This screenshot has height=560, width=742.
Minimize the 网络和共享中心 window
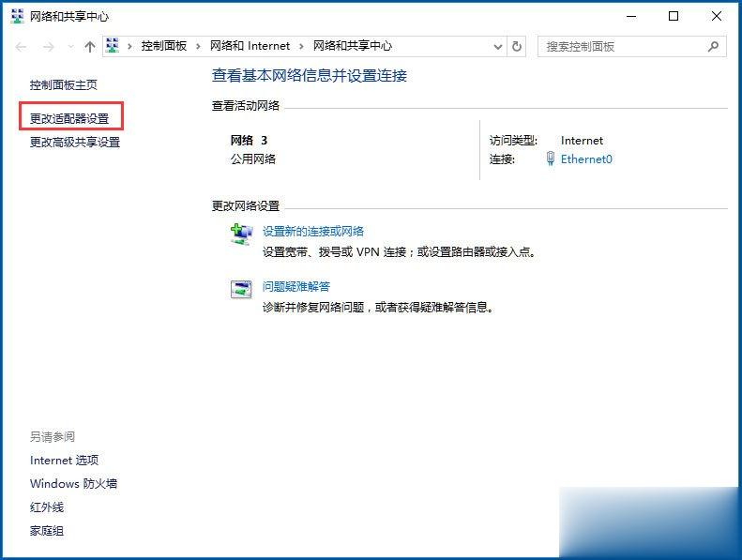(631, 16)
